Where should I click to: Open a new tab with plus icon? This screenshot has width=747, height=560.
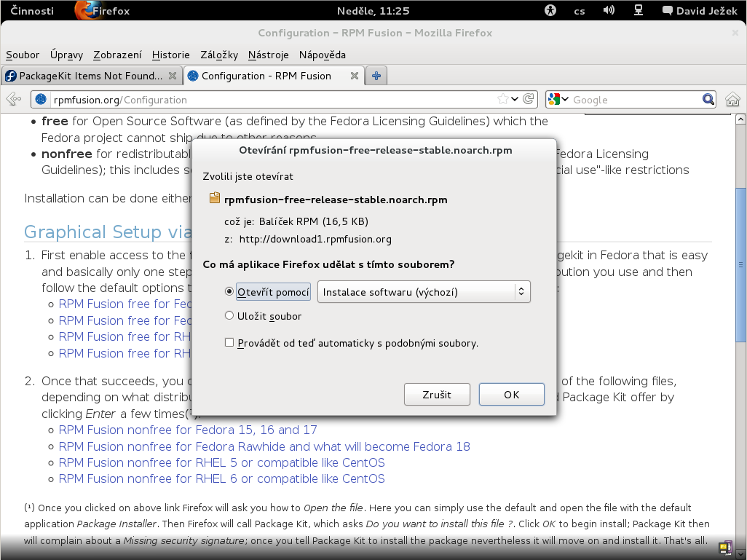click(x=376, y=76)
